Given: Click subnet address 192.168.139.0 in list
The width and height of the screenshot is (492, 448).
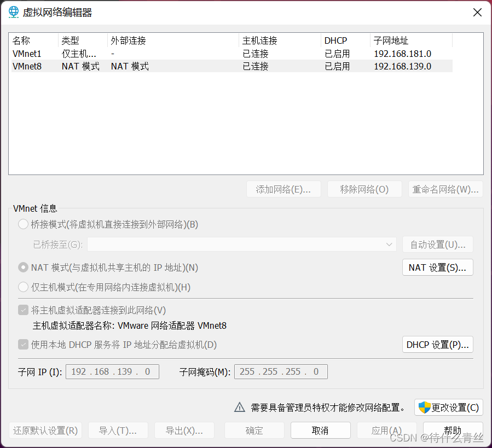Looking at the screenshot, I should coord(403,66).
